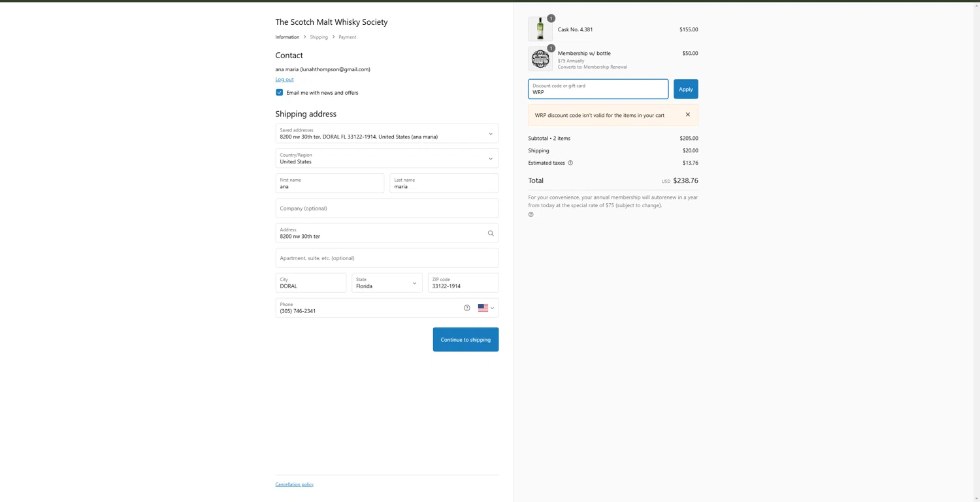This screenshot has width=980, height=502.
Task: Click the City field showing DORAL
Action: [311, 283]
